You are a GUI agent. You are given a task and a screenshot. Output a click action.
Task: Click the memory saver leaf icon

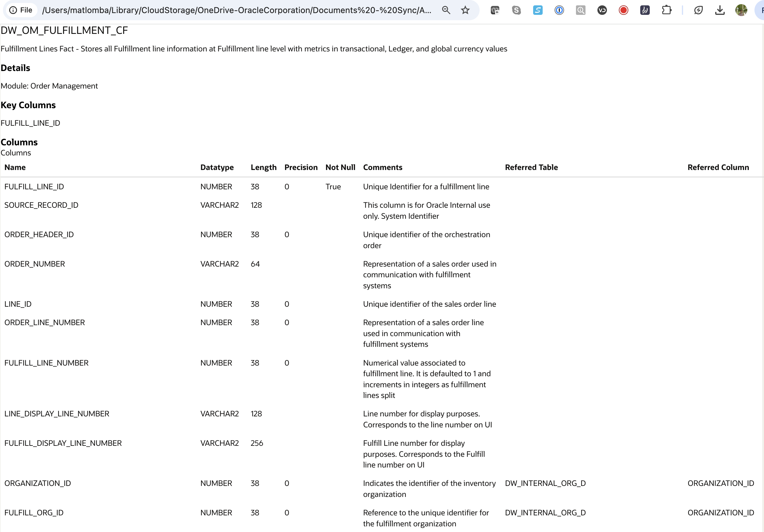699,10
